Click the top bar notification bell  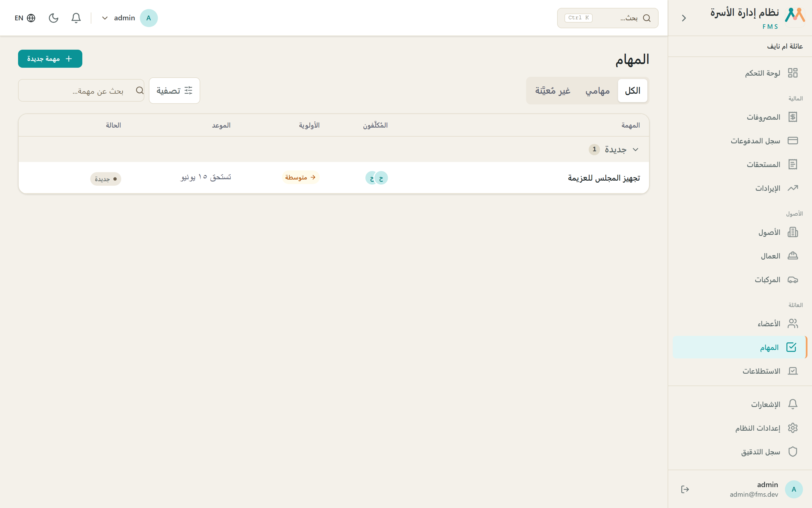[76, 18]
